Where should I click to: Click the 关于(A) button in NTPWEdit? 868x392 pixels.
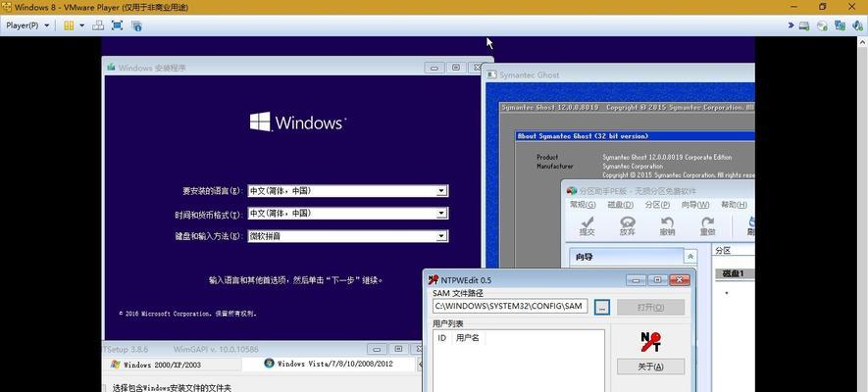click(650, 367)
